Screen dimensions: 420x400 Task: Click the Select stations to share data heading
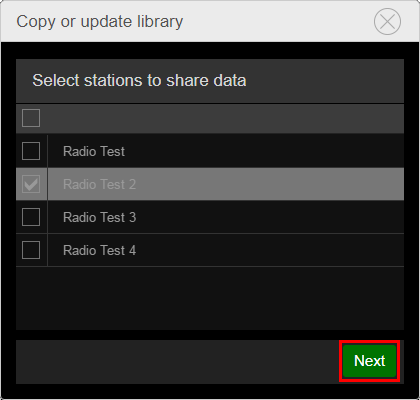coord(139,81)
